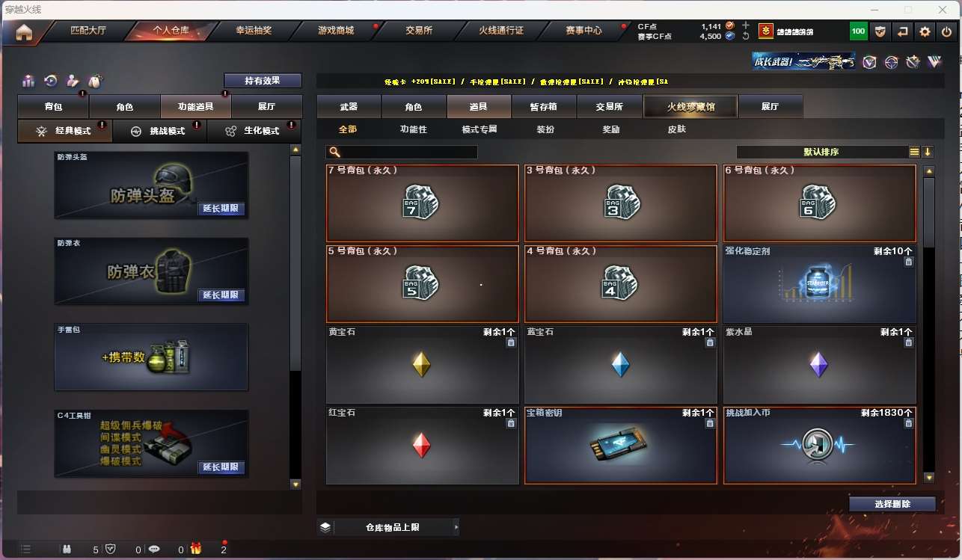Click trash icon on 强化稳定剂 item

coord(908,262)
